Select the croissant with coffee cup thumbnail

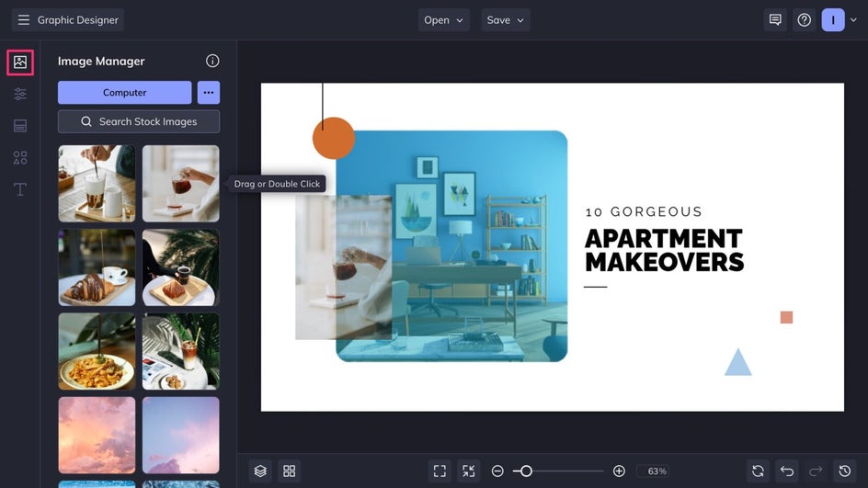(x=97, y=267)
